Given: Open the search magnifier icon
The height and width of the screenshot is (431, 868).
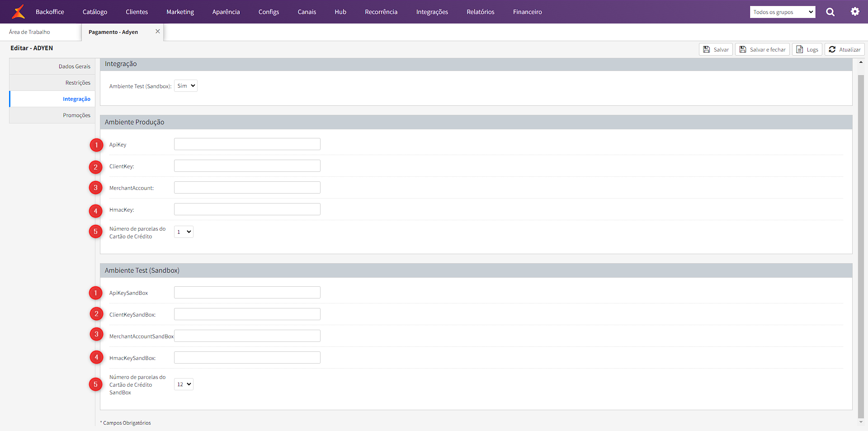Looking at the screenshot, I should click(830, 12).
